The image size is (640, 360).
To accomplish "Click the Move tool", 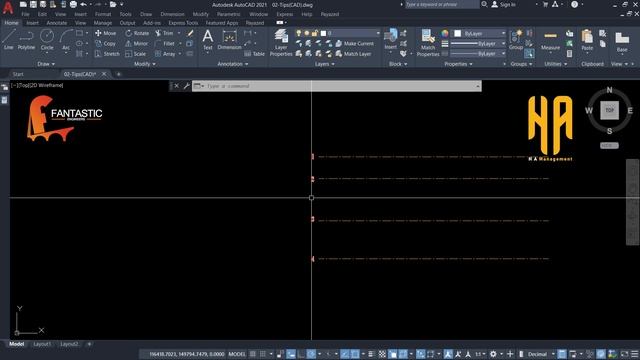I will pos(105,33).
